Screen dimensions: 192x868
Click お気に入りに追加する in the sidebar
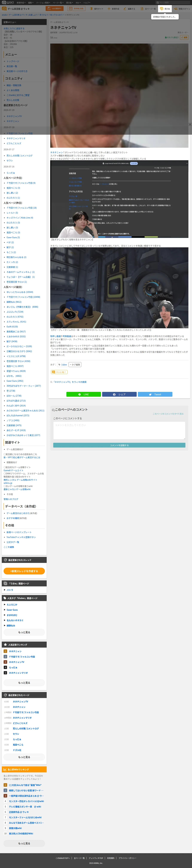pyautogui.click(x=14, y=29)
